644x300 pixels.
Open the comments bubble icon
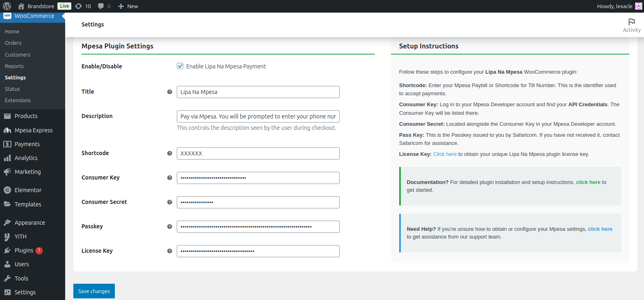point(101,7)
